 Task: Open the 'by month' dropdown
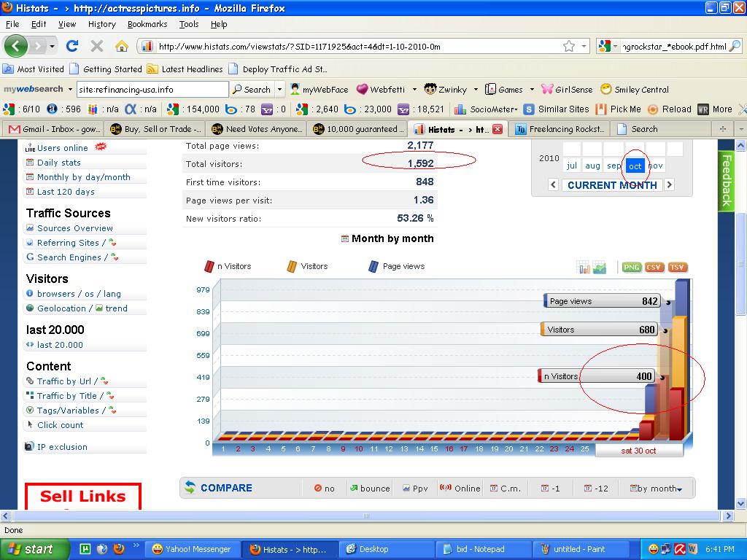(x=656, y=488)
